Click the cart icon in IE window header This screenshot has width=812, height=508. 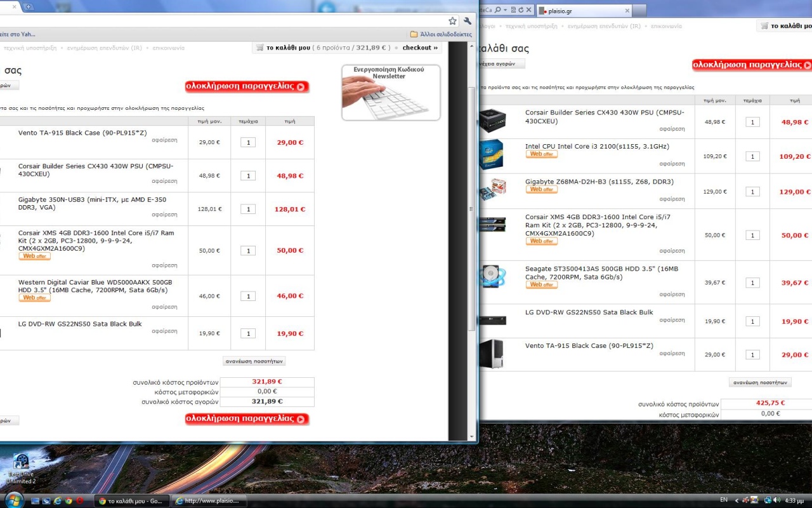764,26
